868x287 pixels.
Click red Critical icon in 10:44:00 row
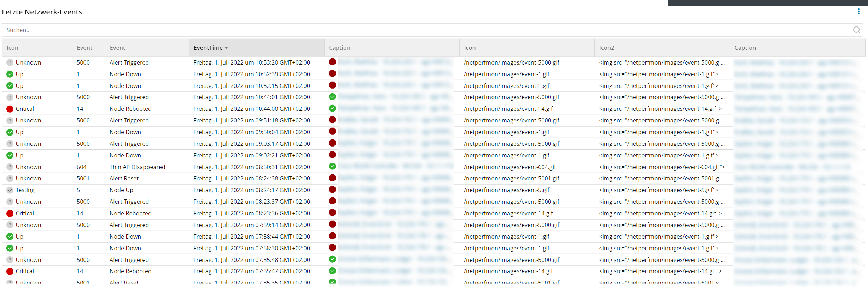[10, 109]
